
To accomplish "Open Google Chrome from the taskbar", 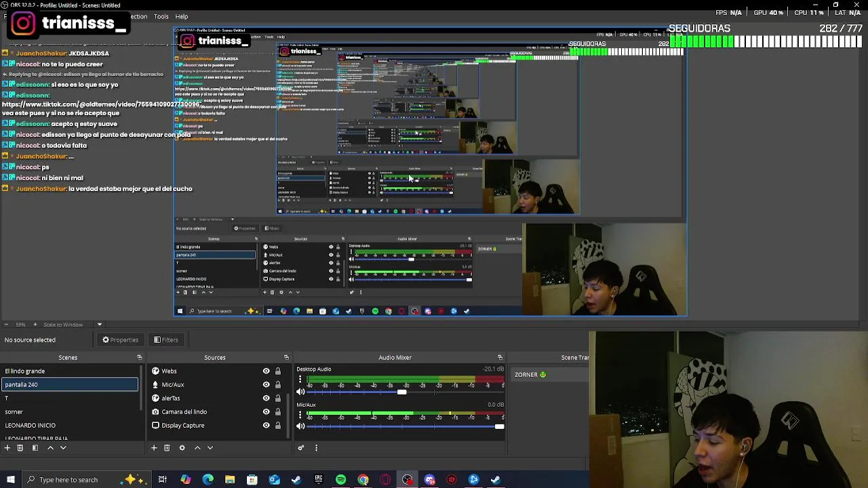I will point(363,480).
